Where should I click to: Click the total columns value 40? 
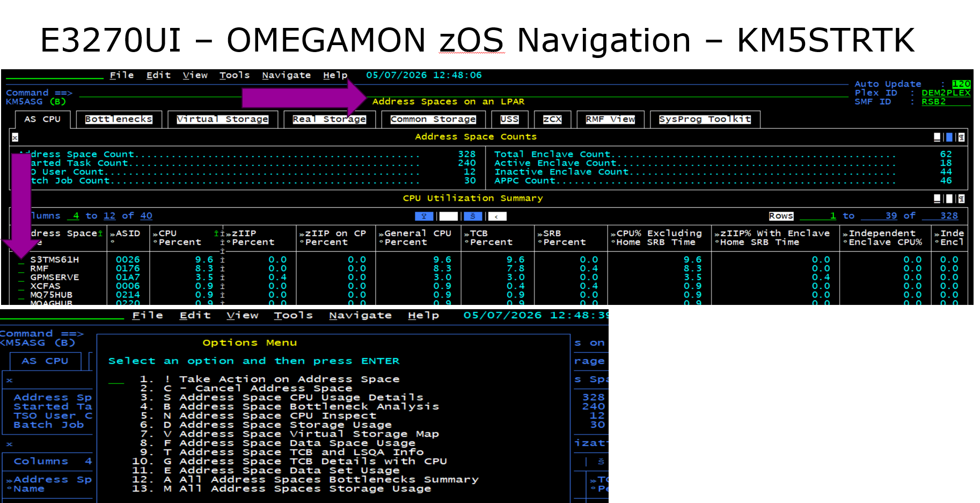146,216
